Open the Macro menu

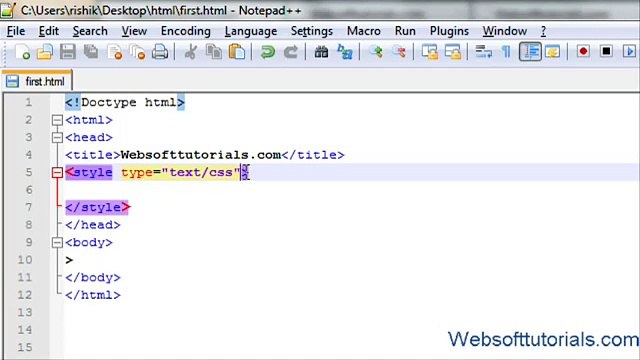[363, 31]
